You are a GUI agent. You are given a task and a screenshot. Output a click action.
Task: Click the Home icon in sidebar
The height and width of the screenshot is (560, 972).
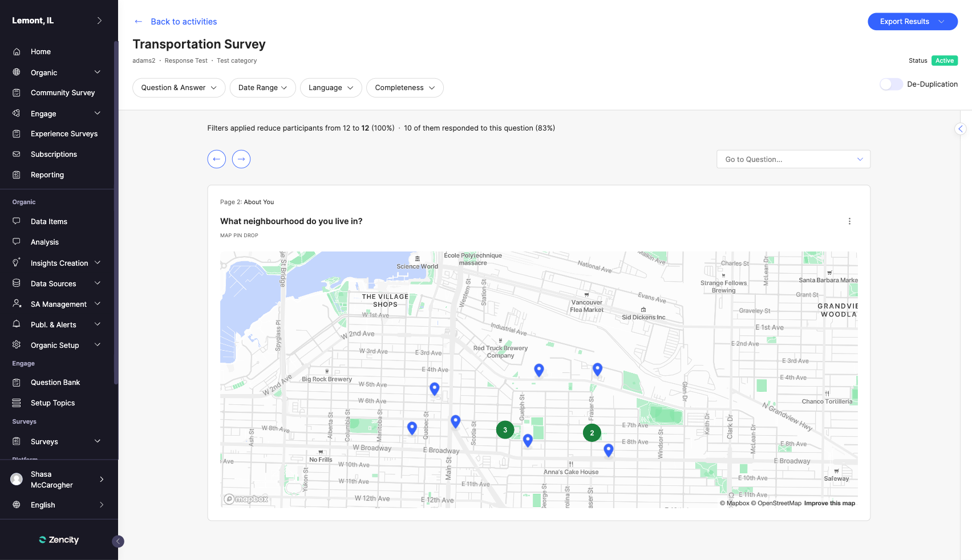pos(17,52)
